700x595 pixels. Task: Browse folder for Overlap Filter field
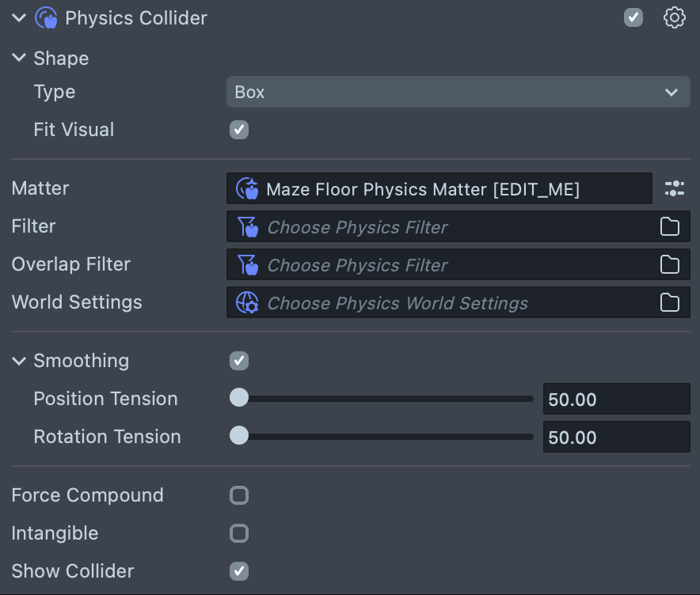(x=670, y=265)
